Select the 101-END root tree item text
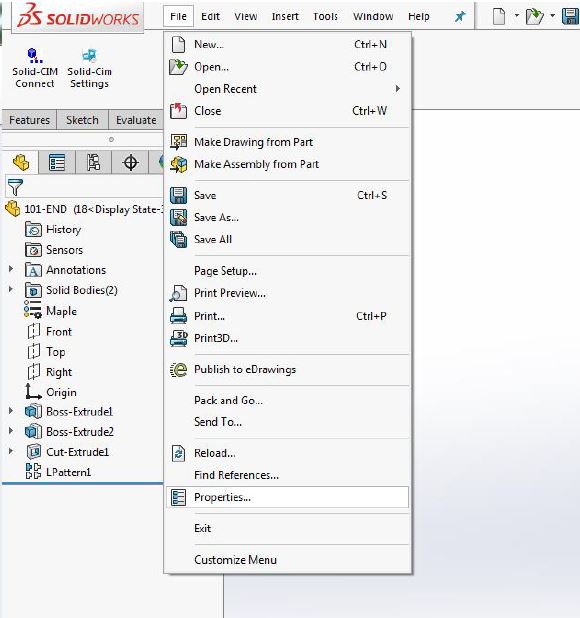580x618 pixels. pos(45,209)
